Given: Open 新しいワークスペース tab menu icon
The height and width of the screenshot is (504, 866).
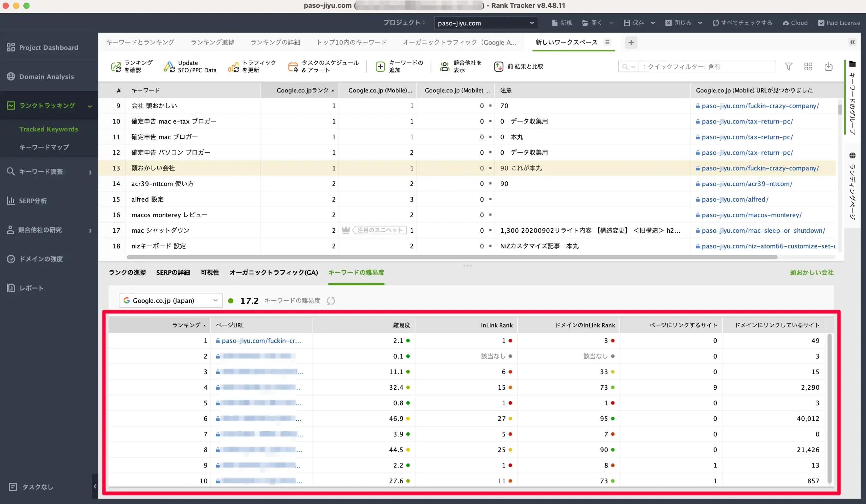Looking at the screenshot, I should pyautogui.click(x=607, y=42).
